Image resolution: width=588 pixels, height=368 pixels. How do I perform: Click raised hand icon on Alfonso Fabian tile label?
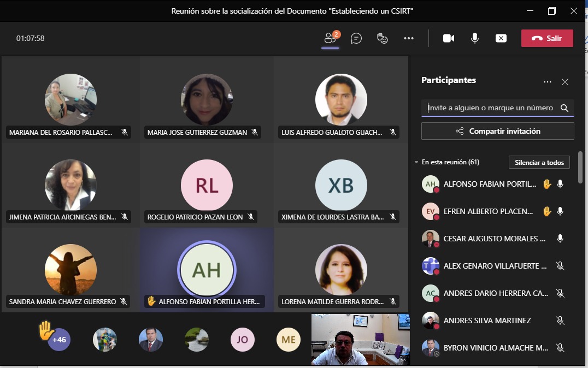(x=151, y=301)
